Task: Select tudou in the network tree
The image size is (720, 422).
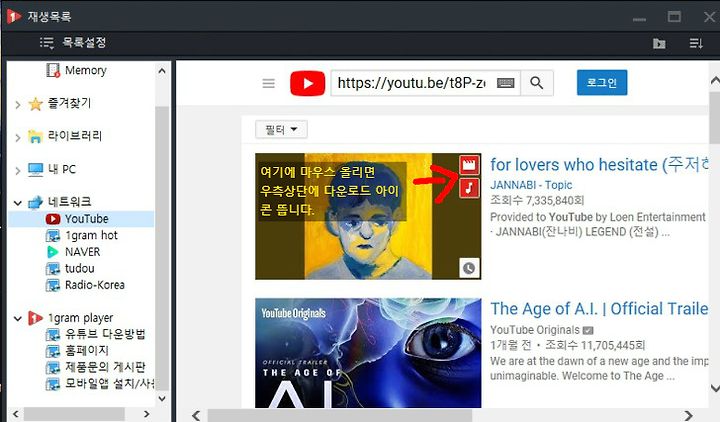Action: [79, 268]
